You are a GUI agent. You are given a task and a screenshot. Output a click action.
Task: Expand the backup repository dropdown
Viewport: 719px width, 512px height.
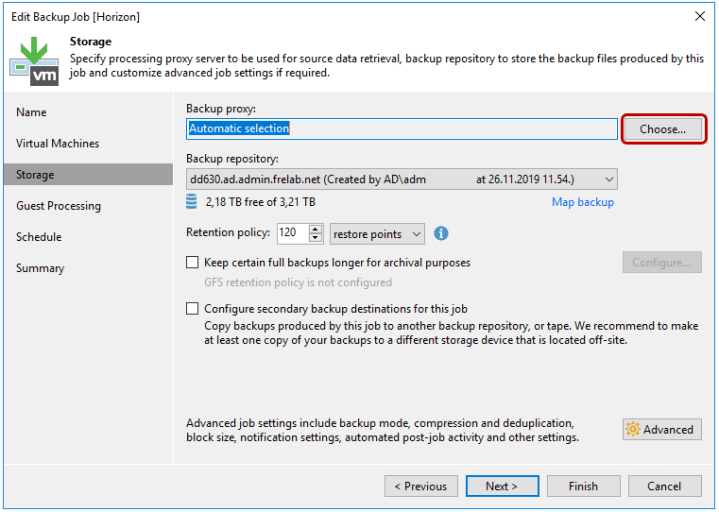point(609,179)
